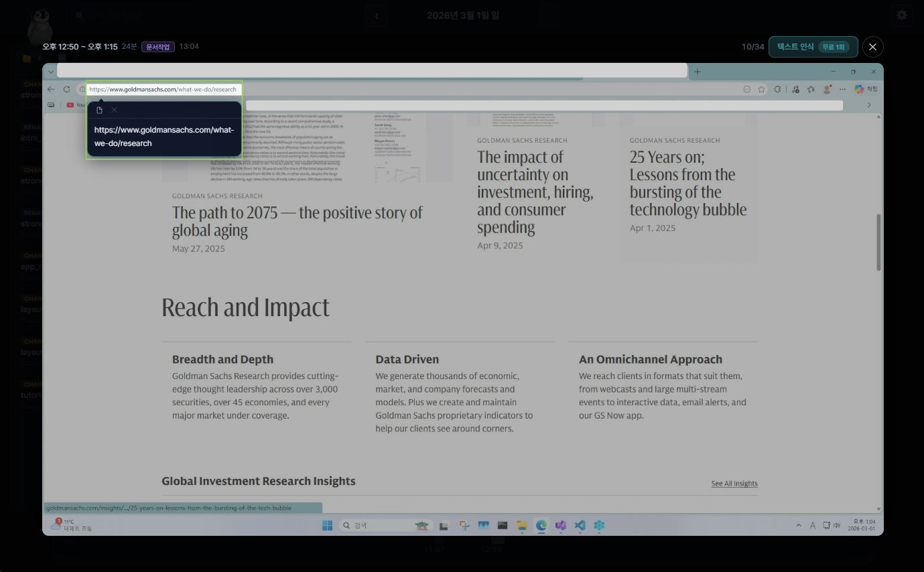View site info via the lock icon
The height and width of the screenshot is (572, 924).
coord(81,89)
